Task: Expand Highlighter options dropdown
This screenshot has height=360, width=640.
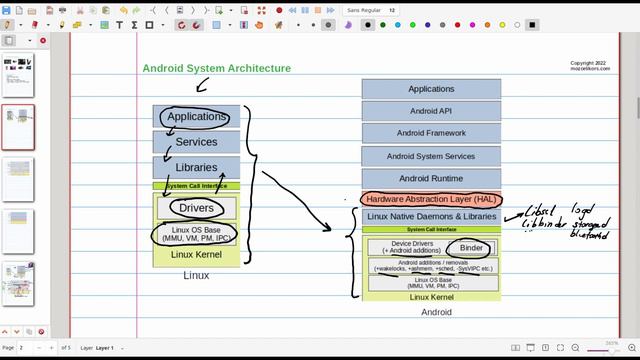Action: point(90,25)
